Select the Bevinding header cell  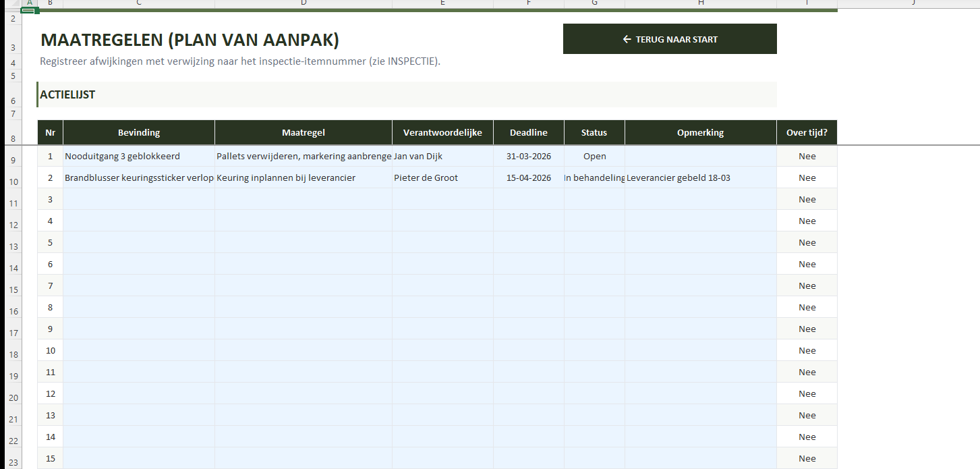[139, 132]
